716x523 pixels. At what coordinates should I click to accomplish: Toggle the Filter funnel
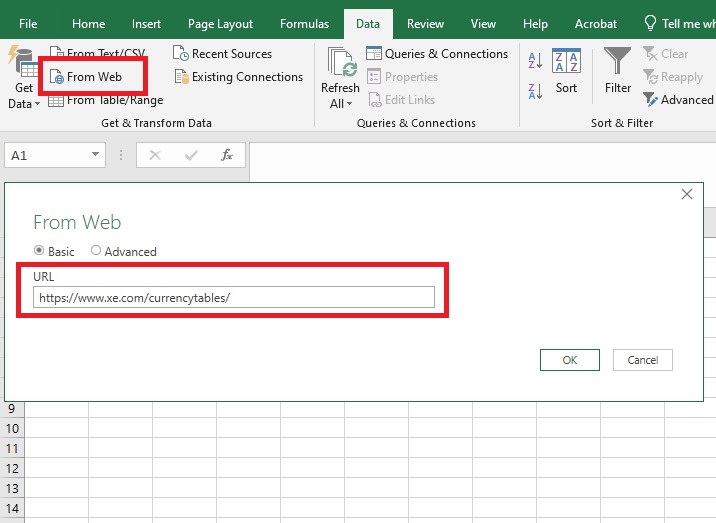click(617, 71)
